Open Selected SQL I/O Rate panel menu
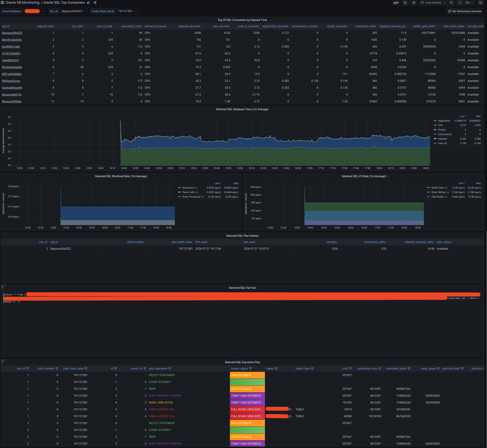 coord(365,176)
